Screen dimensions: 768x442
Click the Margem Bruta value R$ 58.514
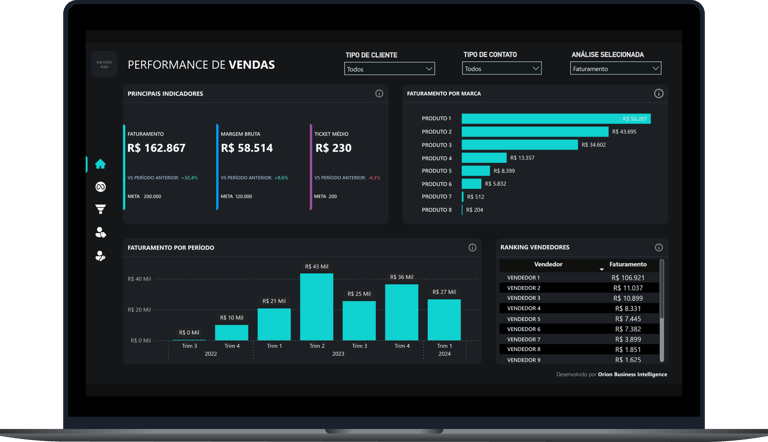click(247, 148)
